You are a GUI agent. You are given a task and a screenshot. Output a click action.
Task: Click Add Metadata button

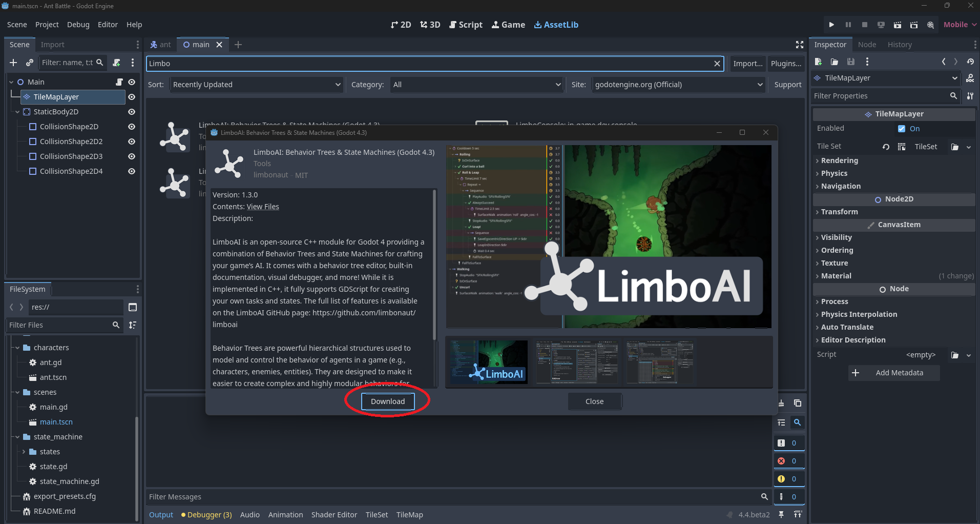pos(894,373)
